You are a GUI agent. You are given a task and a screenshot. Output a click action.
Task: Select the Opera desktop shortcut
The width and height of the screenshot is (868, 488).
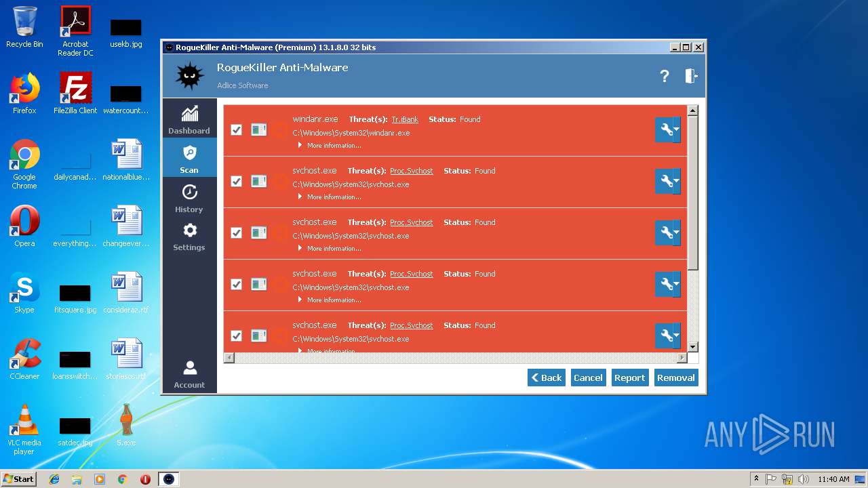tap(24, 226)
